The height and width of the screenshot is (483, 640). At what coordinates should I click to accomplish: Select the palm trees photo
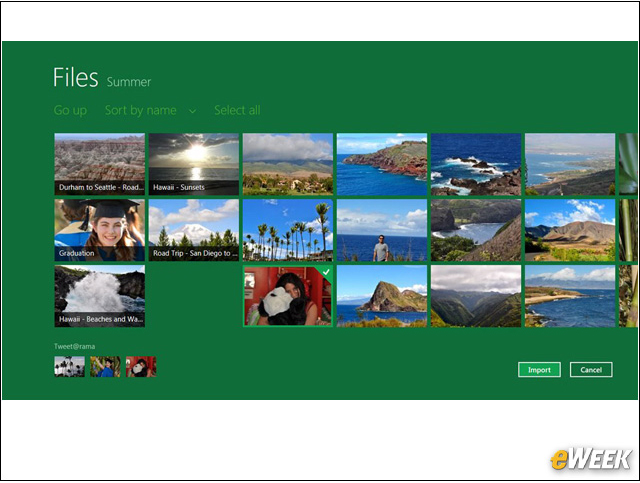(x=288, y=230)
